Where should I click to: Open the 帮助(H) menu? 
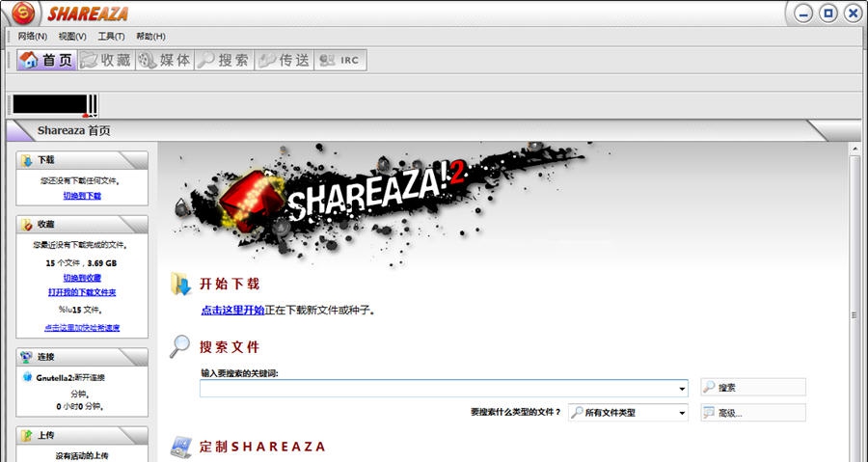[x=150, y=37]
